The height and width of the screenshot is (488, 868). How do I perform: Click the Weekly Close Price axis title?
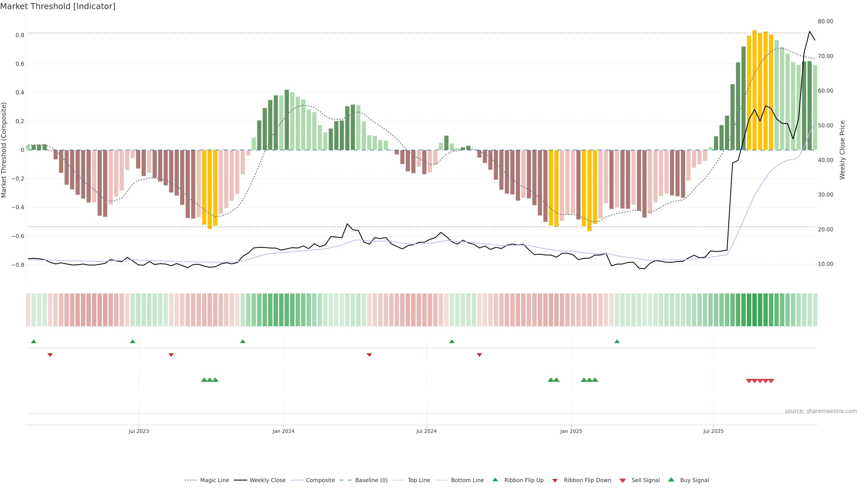click(x=842, y=150)
